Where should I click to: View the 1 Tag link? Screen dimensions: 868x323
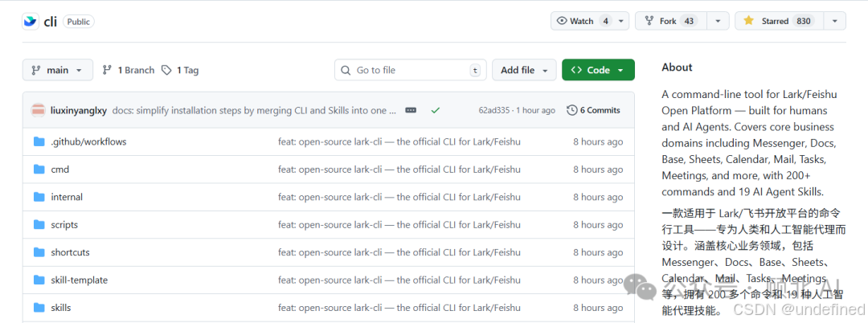[181, 70]
